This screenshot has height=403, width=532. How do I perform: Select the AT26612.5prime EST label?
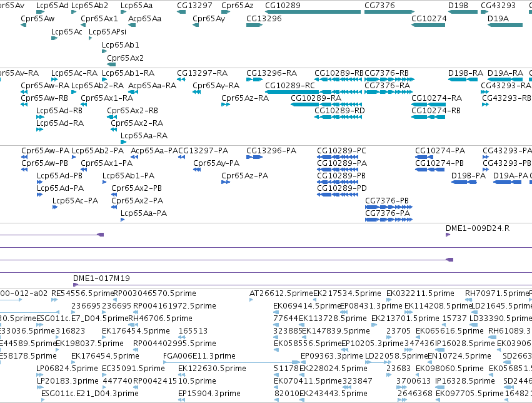click(x=281, y=293)
